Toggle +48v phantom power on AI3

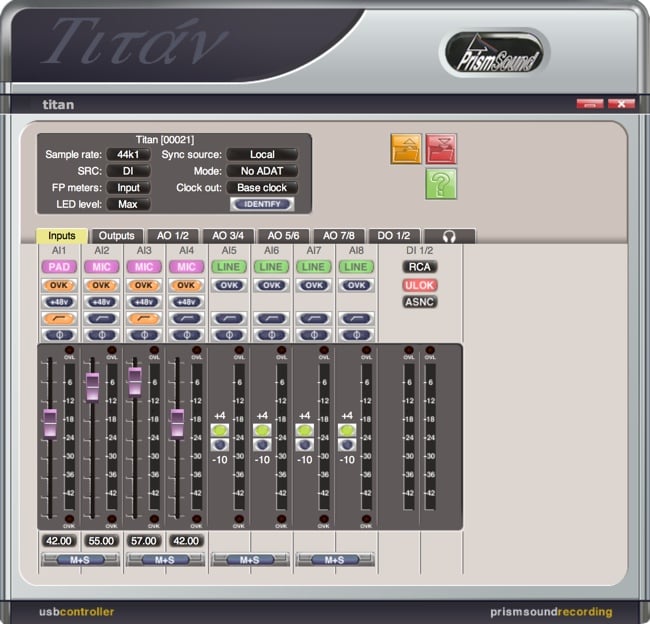tap(144, 302)
